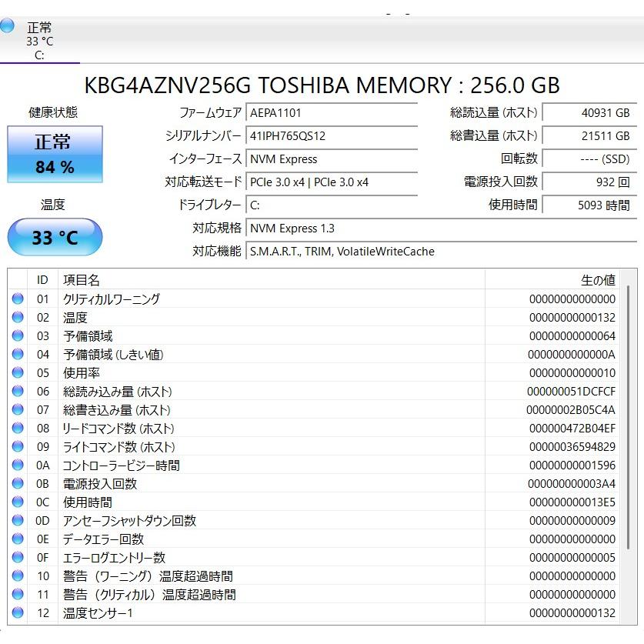Click the firmware field AEPA1101
The height and width of the screenshot is (644, 644).
click(x=332, y=112)
